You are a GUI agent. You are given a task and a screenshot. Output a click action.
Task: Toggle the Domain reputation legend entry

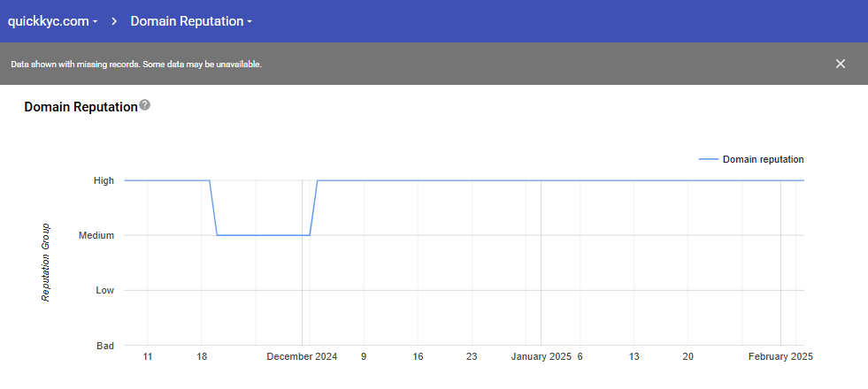(763, 159)
